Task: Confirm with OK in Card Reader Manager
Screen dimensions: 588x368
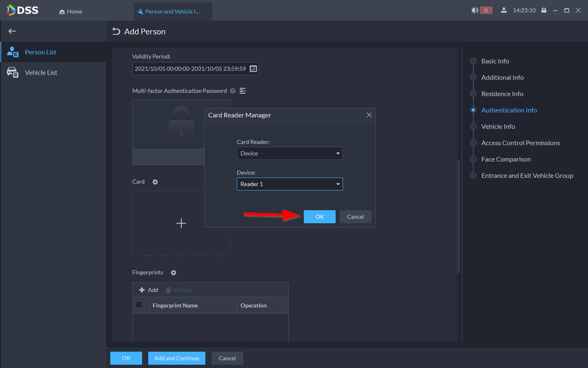Action: (x=319, y=217)
